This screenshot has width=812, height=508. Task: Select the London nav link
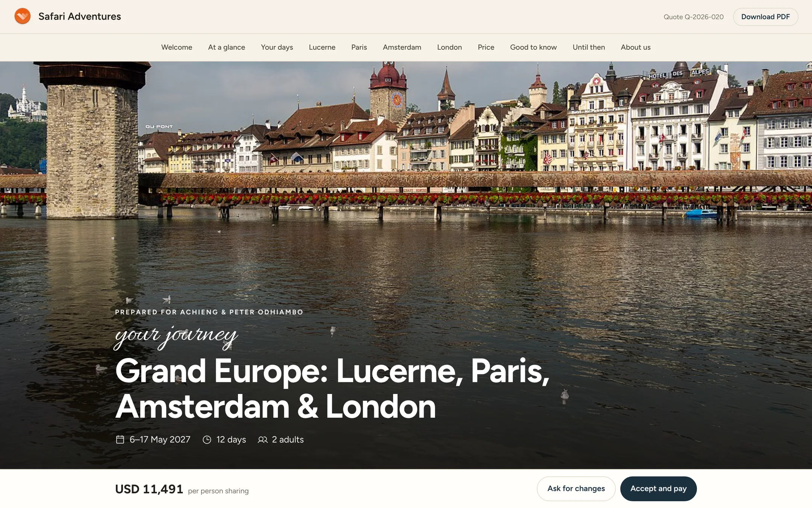tap(449, 47)
